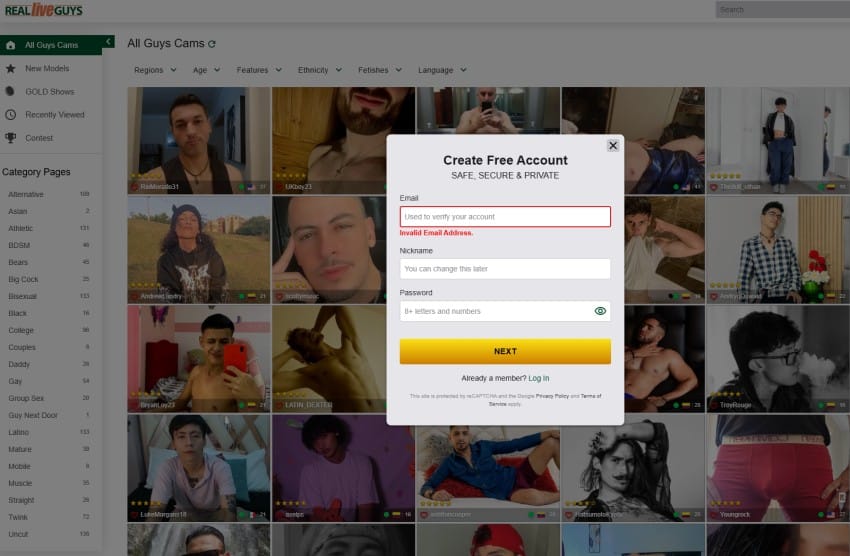The image size is (850, 556).
Task: Click the Recently Viewed clock icon
Action: [x=10, y=115]
